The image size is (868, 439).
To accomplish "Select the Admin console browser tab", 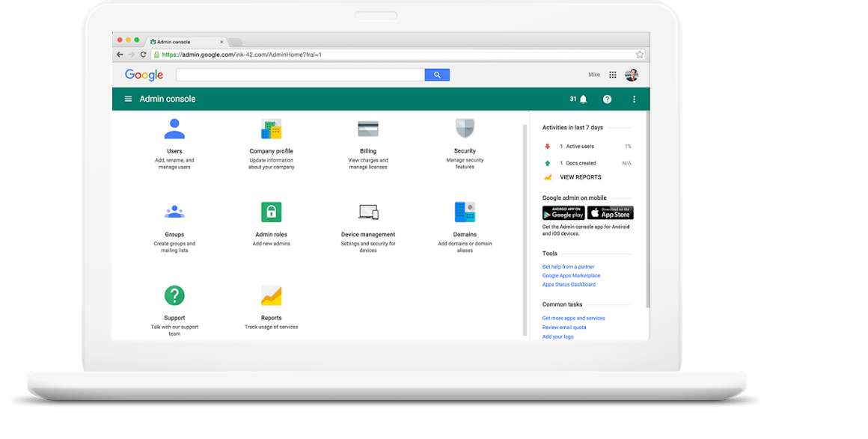I will [183, 42].
